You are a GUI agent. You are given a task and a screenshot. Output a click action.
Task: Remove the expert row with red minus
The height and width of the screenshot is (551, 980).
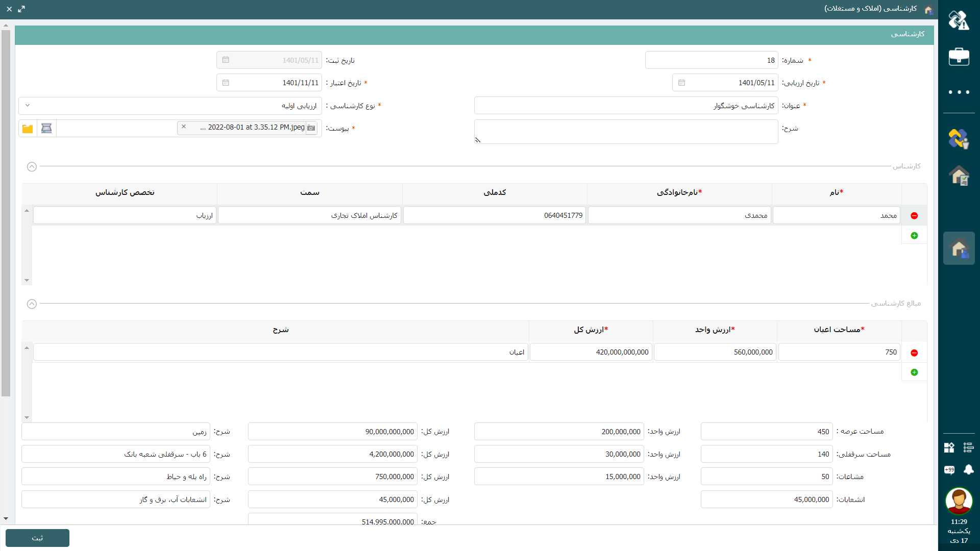pos(914,216)
